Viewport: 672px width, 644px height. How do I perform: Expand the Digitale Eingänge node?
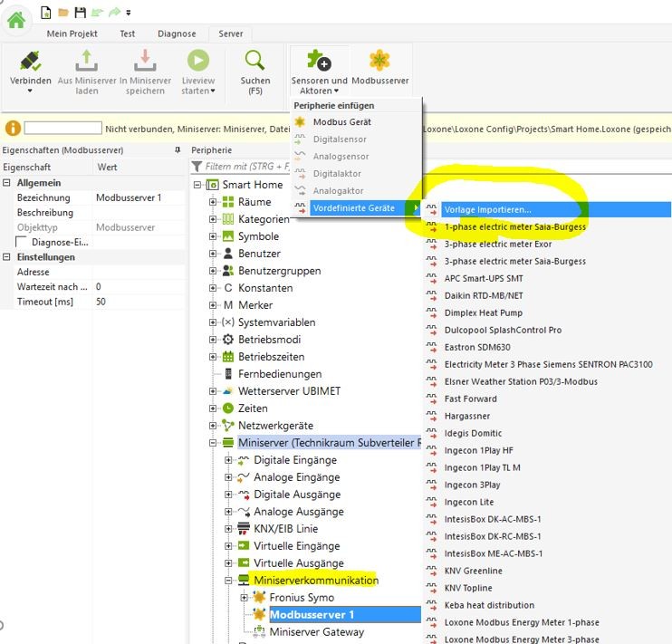click(228, 460)
